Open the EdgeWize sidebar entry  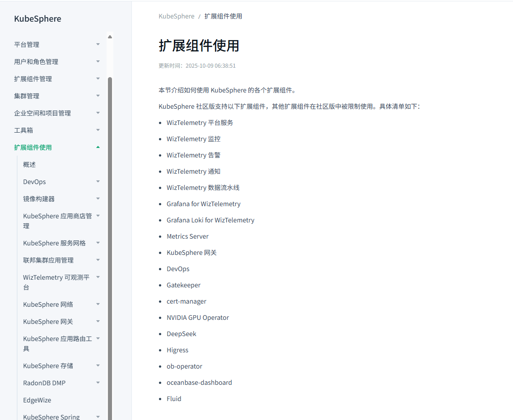point(37,400)
